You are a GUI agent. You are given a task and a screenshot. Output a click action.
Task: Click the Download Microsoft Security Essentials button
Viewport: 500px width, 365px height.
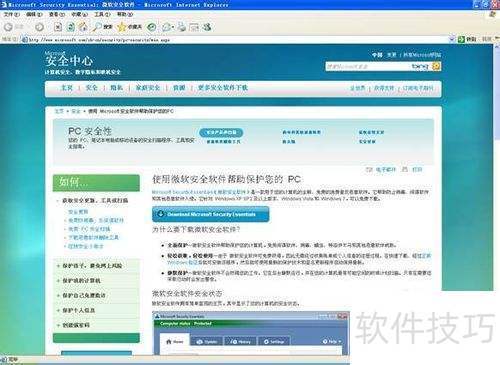click(211, 214)
